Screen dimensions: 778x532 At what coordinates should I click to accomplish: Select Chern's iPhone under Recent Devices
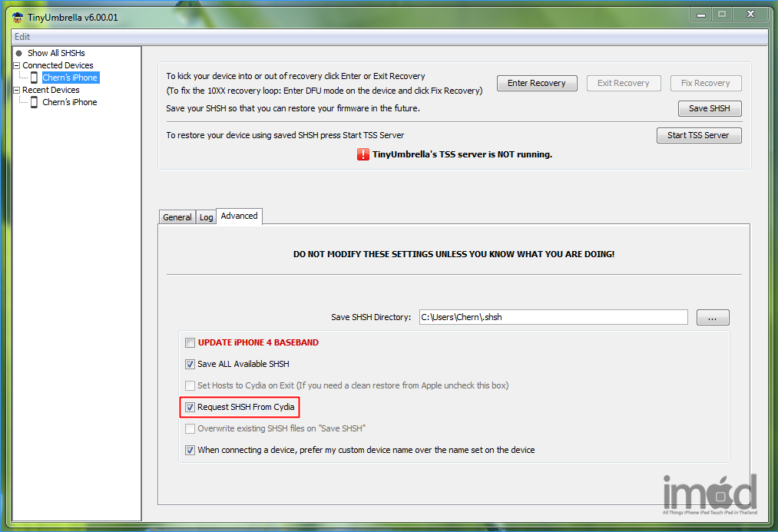(x=70, y=102)
